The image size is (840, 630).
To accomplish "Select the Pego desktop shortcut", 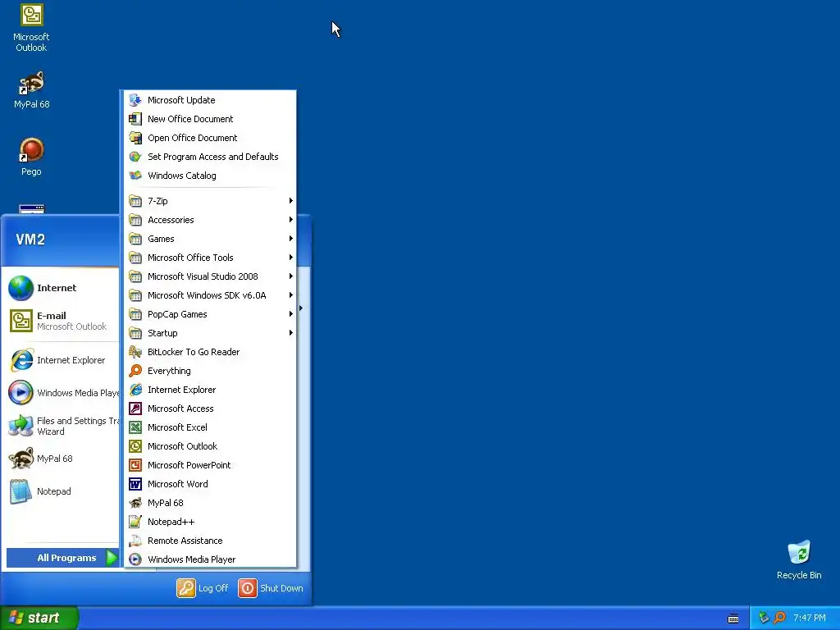I will pos(31,157).
